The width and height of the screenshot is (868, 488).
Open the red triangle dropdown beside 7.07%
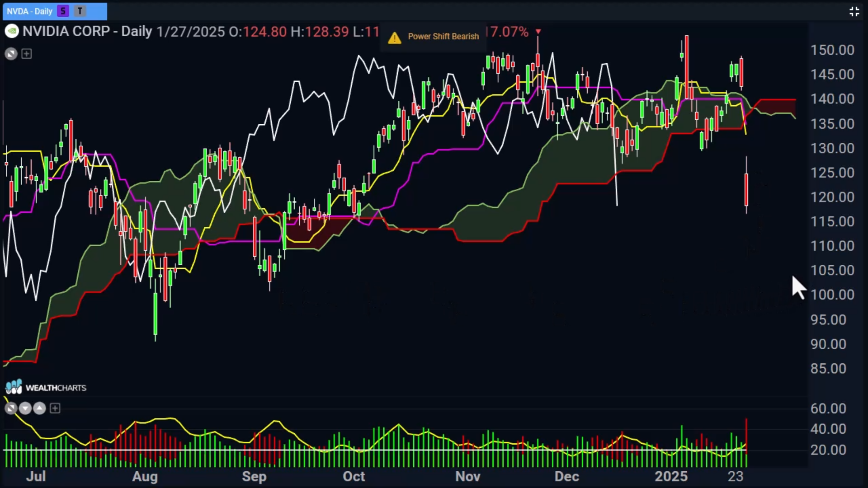tap(538, 32)
